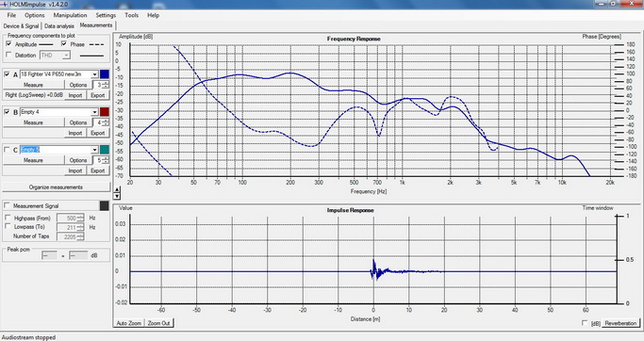Image resolution: width=644 pixels, height=341 pixels.
Task: Click the teal color swatch for C
Action: (x=105, y=150)
